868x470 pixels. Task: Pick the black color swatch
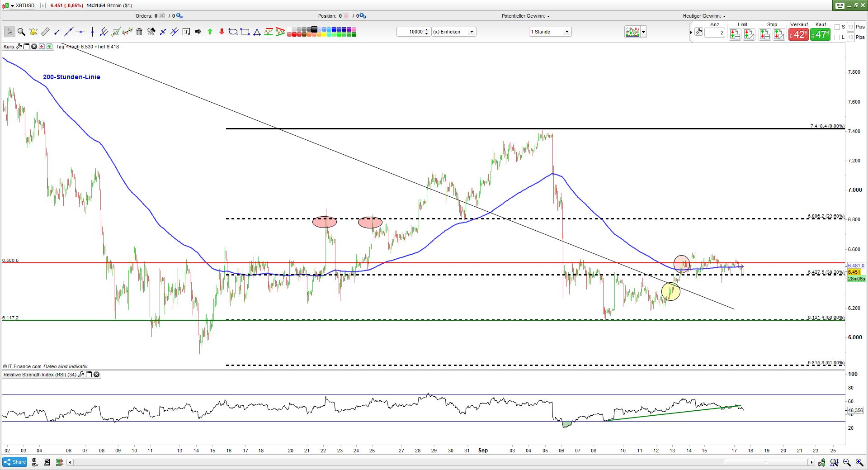315,29
